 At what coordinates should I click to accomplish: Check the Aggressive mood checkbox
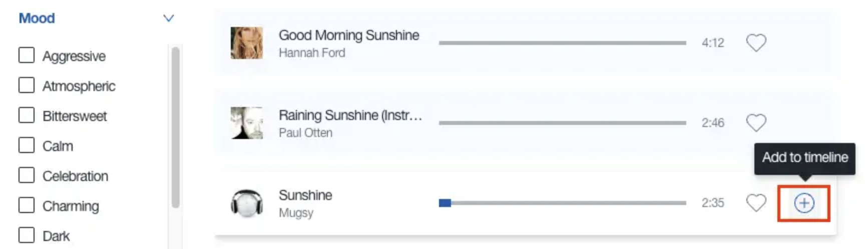[27, 55]
